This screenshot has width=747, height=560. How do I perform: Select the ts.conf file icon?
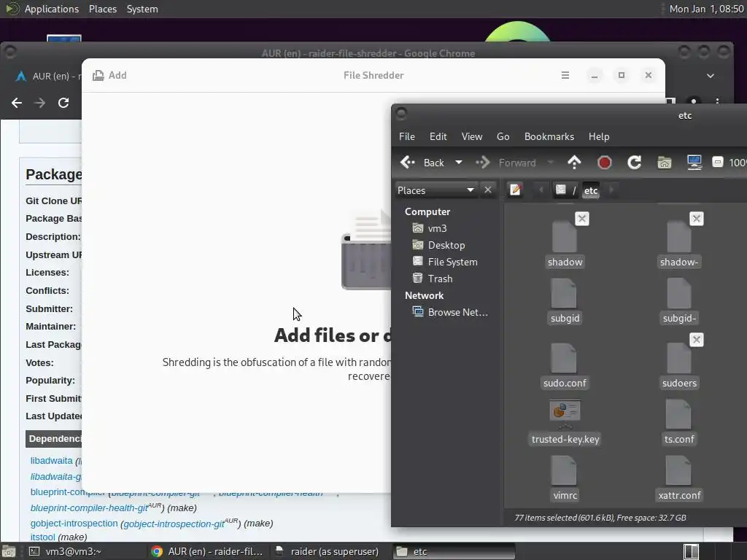tap(679, 414)
